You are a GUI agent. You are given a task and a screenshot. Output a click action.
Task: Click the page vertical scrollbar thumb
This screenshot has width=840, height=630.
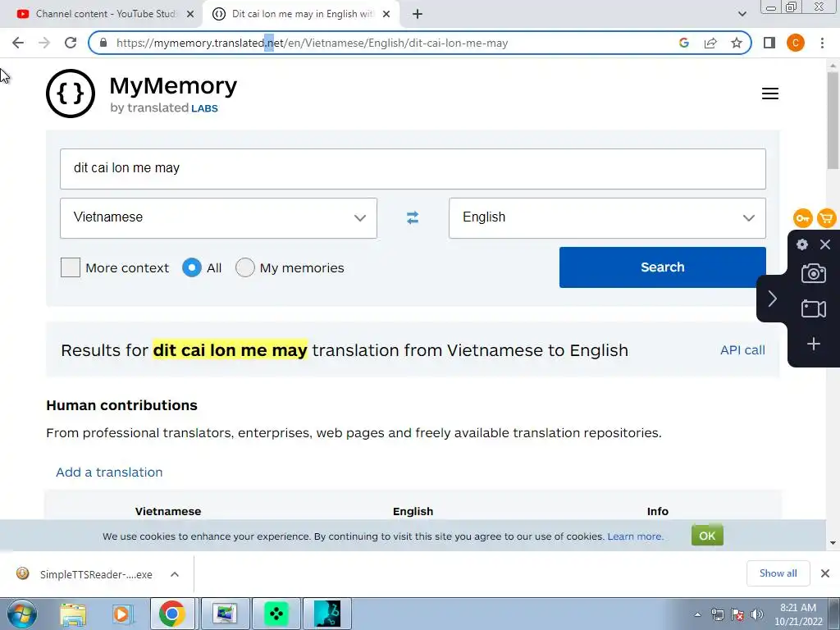pos(833,121)
